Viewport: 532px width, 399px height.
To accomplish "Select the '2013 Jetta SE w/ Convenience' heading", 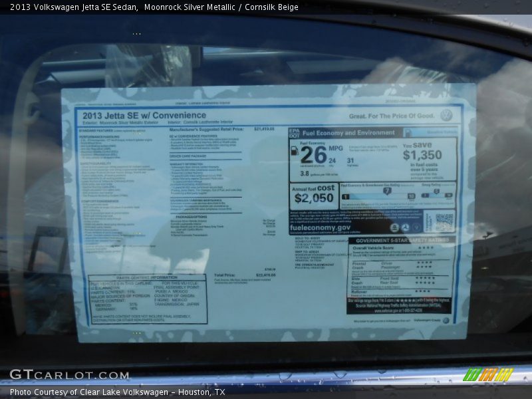I will pyautogui.click(x=144, y=115).
